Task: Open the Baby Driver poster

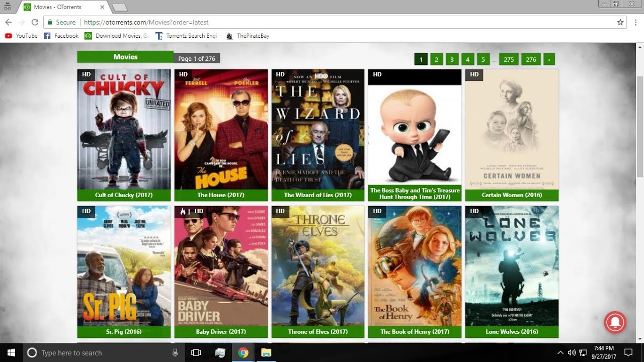Action: tap(221, 266)
